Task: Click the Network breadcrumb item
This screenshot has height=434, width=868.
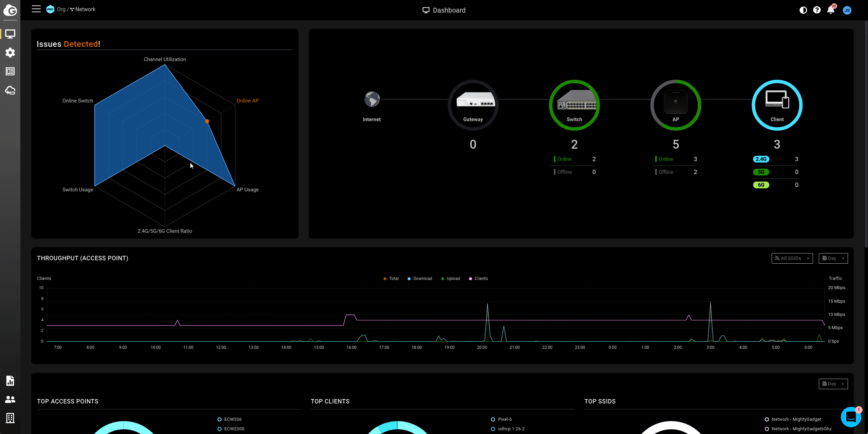Action: coord(85,10)
